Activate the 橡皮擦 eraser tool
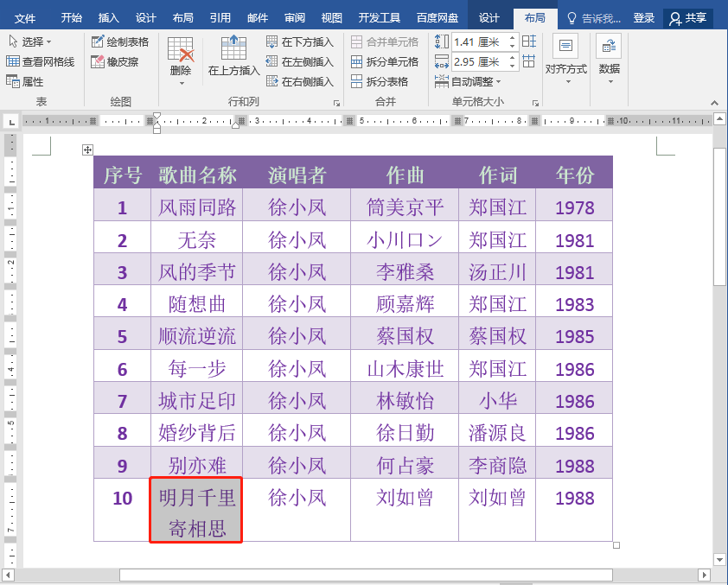Image resolution: width=728 pixels, height=585 pixels. pyautogui.click(x=115, y=61)
